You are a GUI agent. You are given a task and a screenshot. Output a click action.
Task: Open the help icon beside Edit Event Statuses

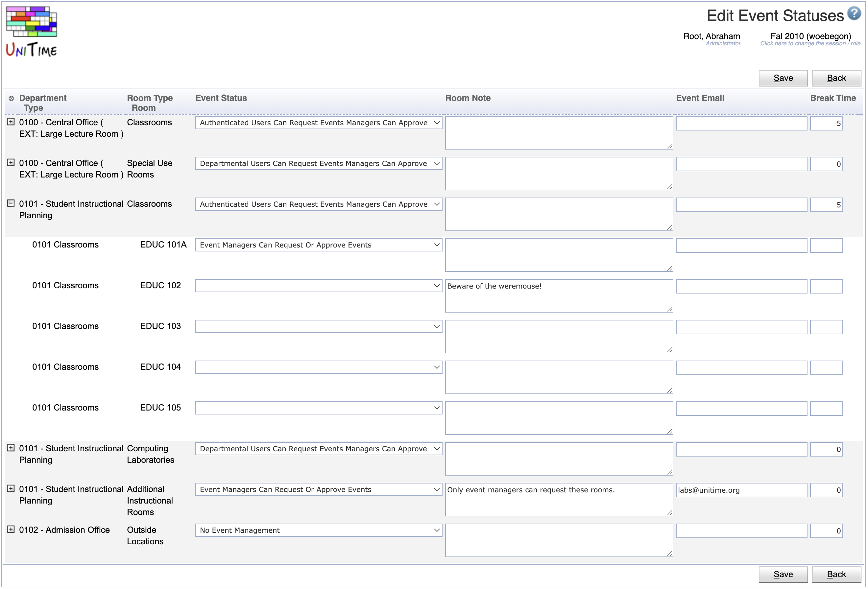pyautogui.click(x=854, y=13)
